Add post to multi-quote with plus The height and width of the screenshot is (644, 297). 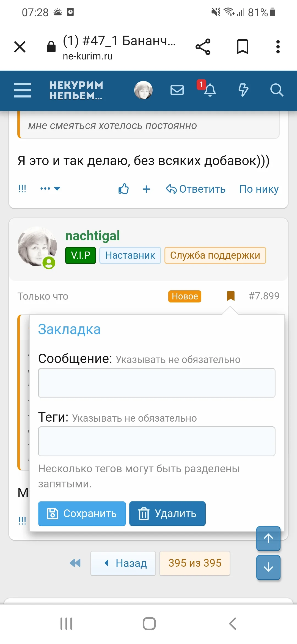[x=146, y=189]
